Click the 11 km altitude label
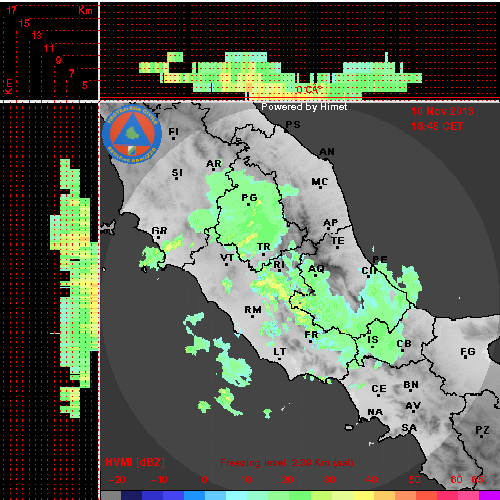Viewport: 500px width, 500px height. coord(49,48)
